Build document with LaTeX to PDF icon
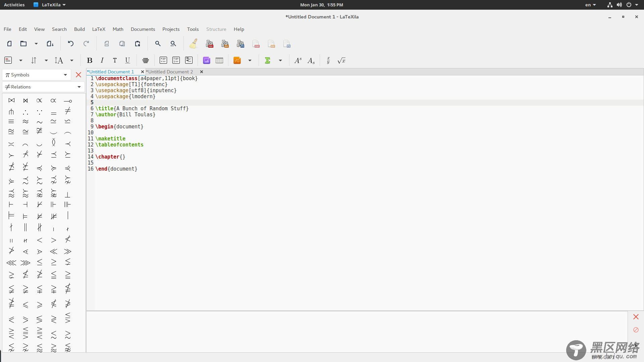This screenshot has width=644, height=362. point(210,44)
